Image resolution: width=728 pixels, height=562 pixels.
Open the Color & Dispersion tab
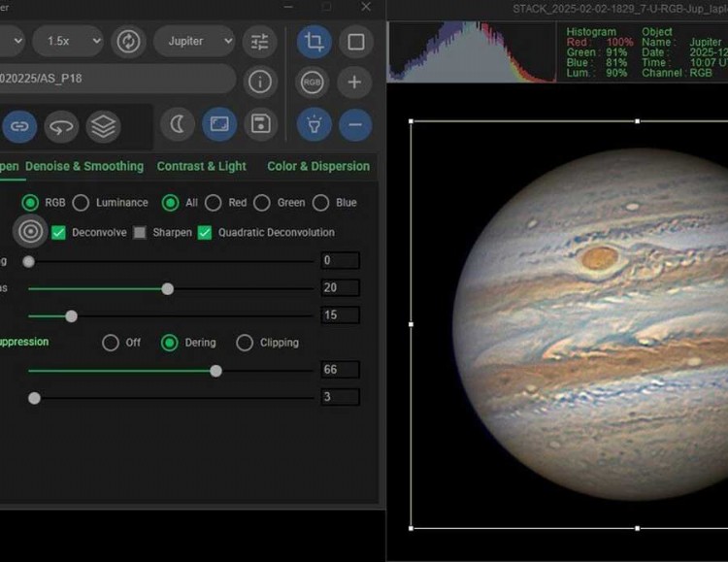(318, 166)
